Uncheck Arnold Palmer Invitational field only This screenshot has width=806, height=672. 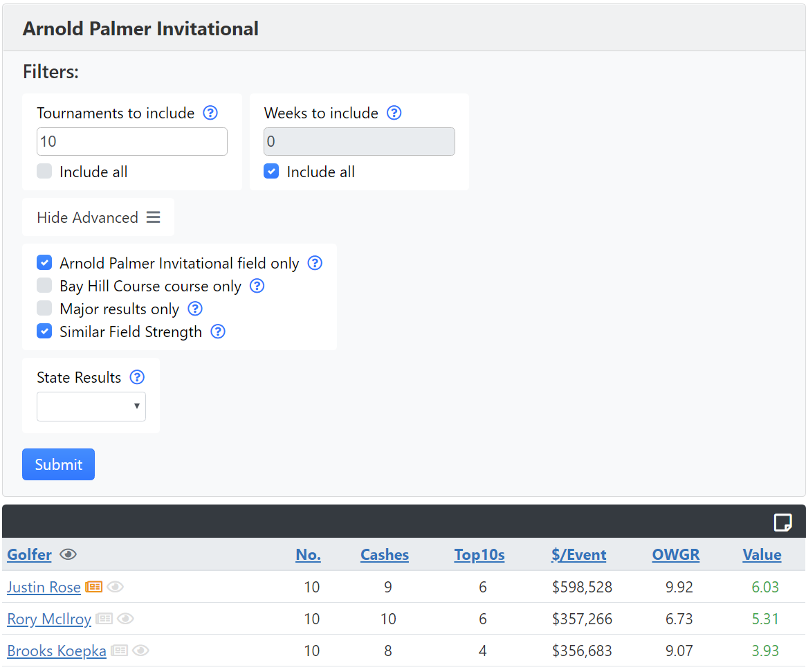point(44,262)
